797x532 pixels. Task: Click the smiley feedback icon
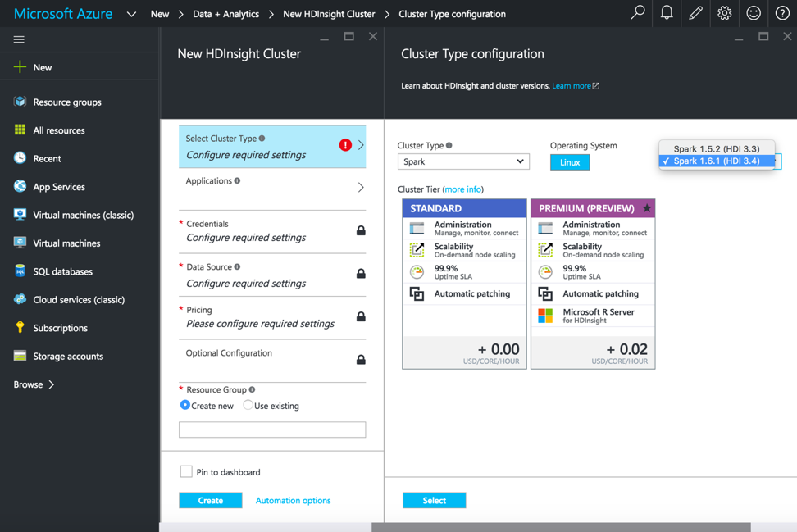click(754, 12)
